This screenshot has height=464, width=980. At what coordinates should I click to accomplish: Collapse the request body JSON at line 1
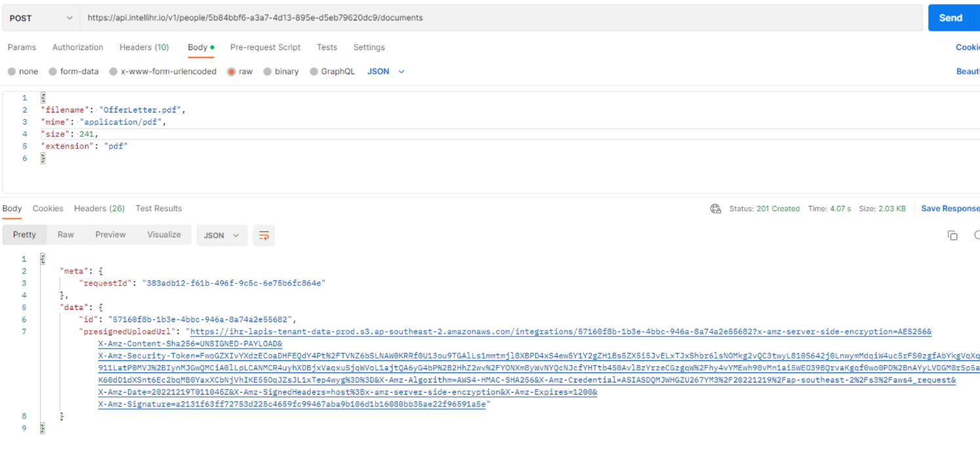tap(43, 98)
